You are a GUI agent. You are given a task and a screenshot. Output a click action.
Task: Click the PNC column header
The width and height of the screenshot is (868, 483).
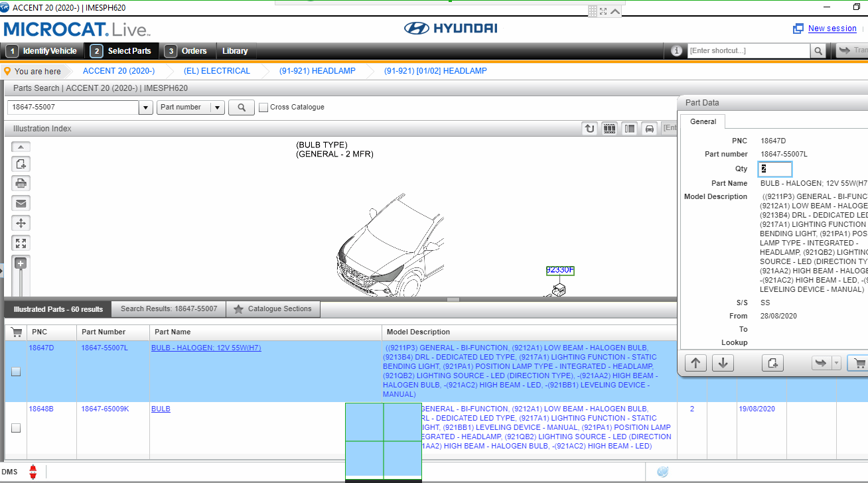point(51,332)
